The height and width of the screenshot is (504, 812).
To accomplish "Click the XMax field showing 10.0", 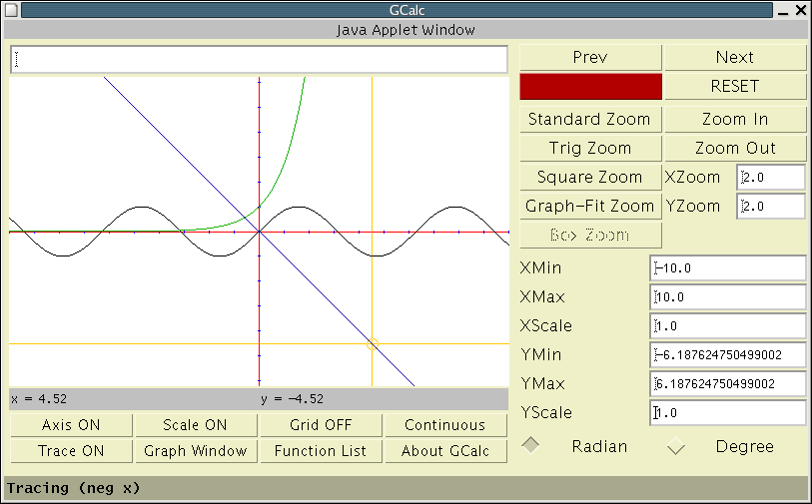I will point(727,297).
